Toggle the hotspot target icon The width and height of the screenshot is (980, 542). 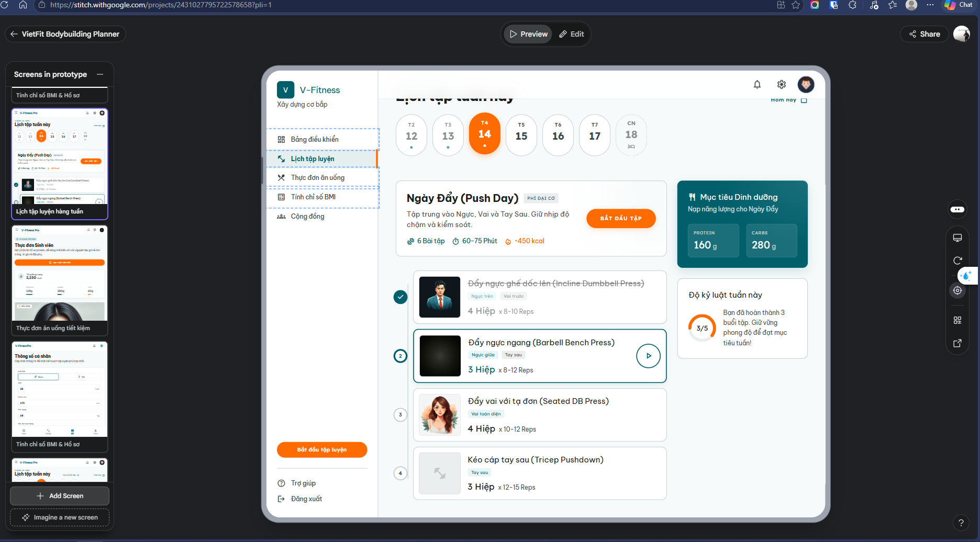(x=957, y=290)
